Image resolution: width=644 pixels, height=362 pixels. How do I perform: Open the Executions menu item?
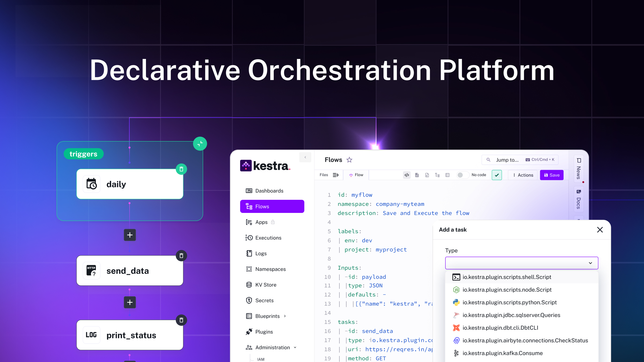click(268, 238)
